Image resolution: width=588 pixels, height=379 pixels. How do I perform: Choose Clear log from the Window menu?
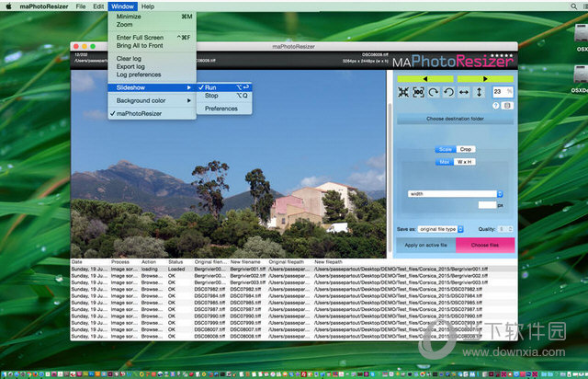coord(152,59)
